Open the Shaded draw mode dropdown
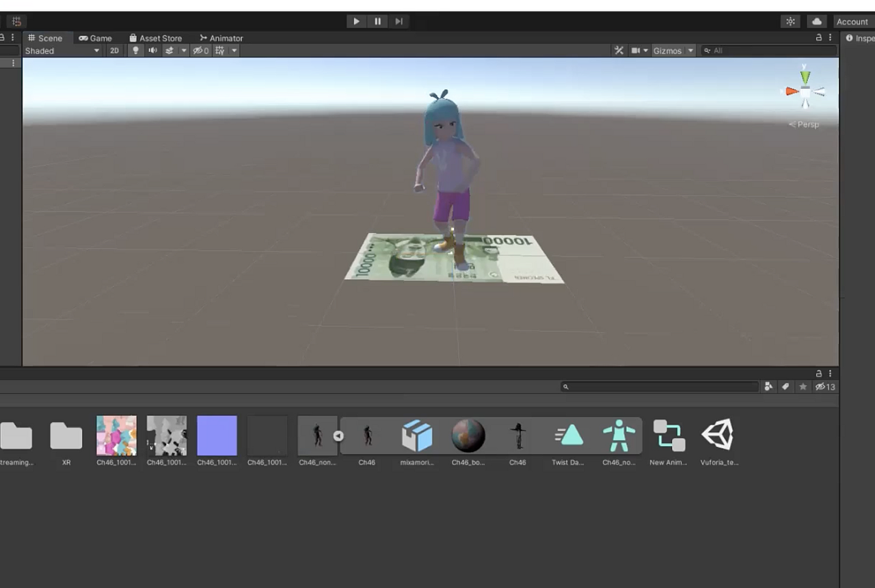 [62, 51]
